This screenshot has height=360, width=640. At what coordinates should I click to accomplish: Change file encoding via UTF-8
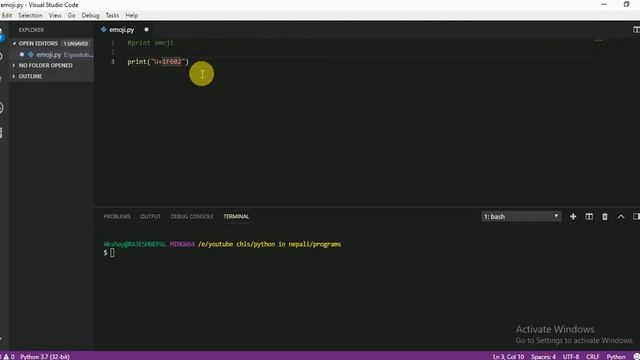[x=571, y=356]
